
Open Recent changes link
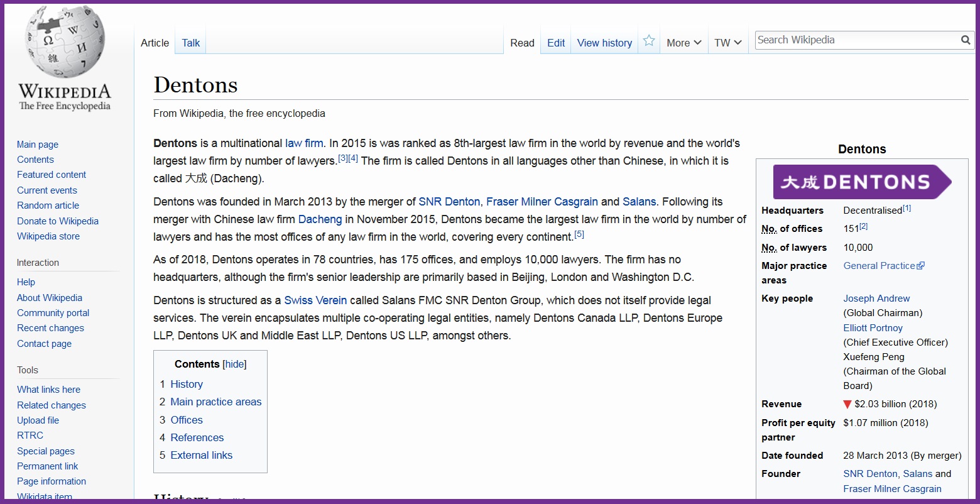pos(50,328)
